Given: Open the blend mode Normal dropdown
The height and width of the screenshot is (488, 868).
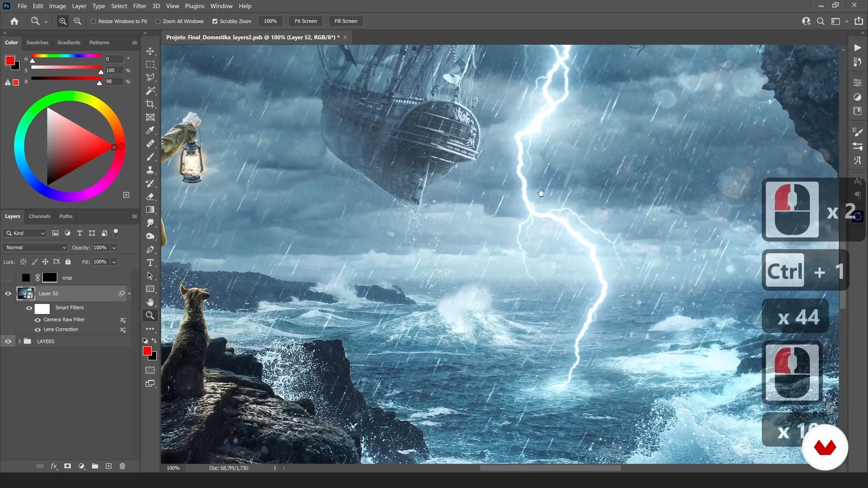Looking at the screenshot, I should click(x=35, y=248).
